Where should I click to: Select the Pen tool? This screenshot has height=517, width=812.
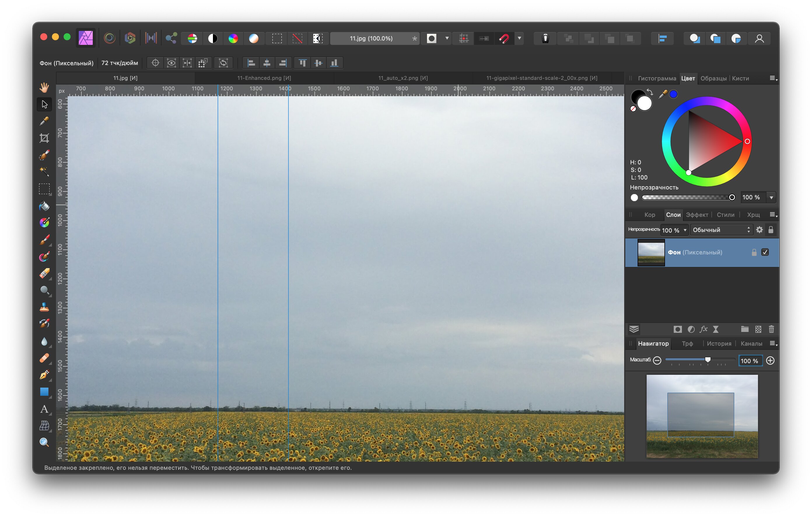[44, 375]
